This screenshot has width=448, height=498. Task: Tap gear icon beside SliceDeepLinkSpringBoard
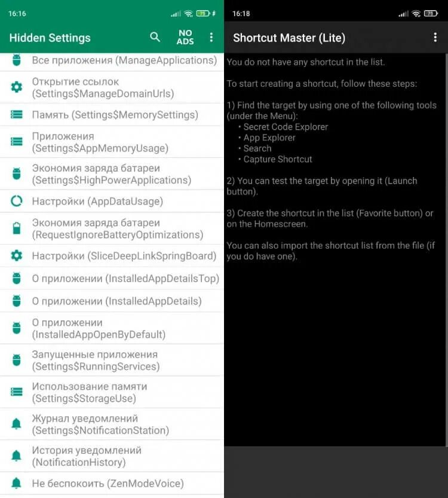pyautogui.click(x=17, y=255)
